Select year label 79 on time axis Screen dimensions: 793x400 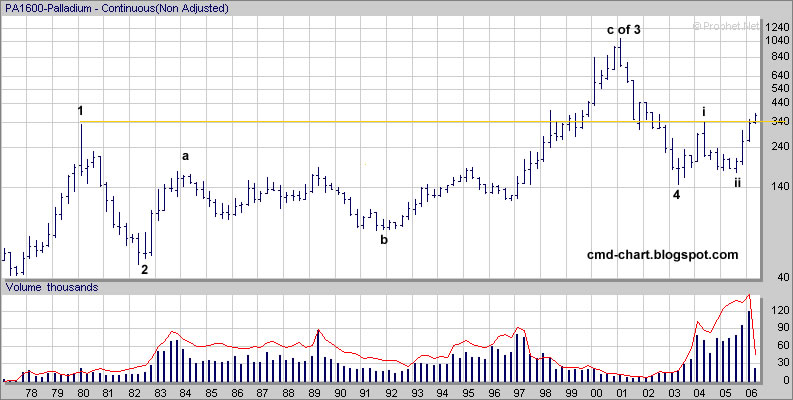[x=57, y=393]
